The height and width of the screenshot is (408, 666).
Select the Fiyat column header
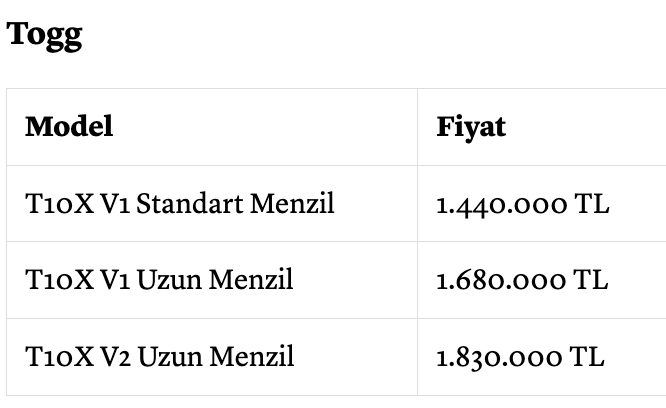click(471, 127)
